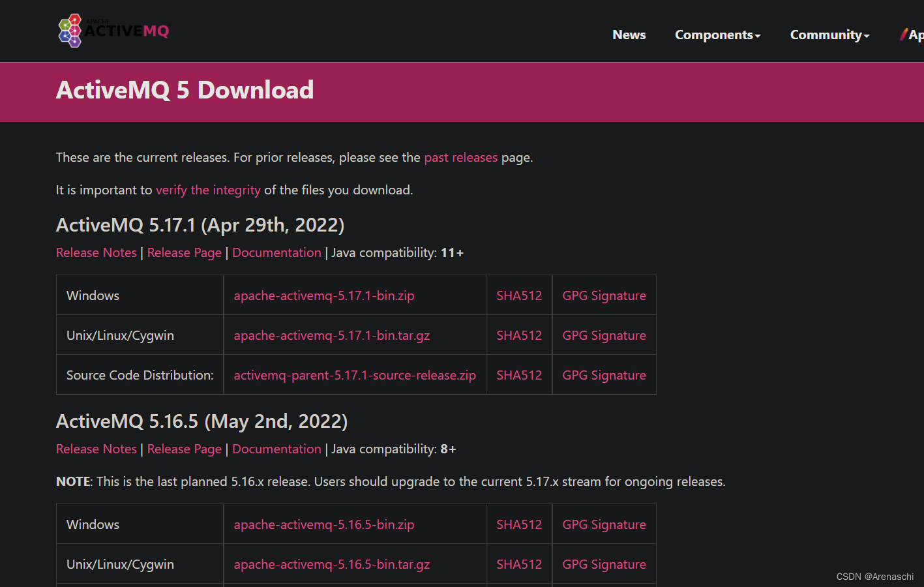Expand the Components dropdown menu
Viewport: 924px width, 587px height.
[717, 35]
